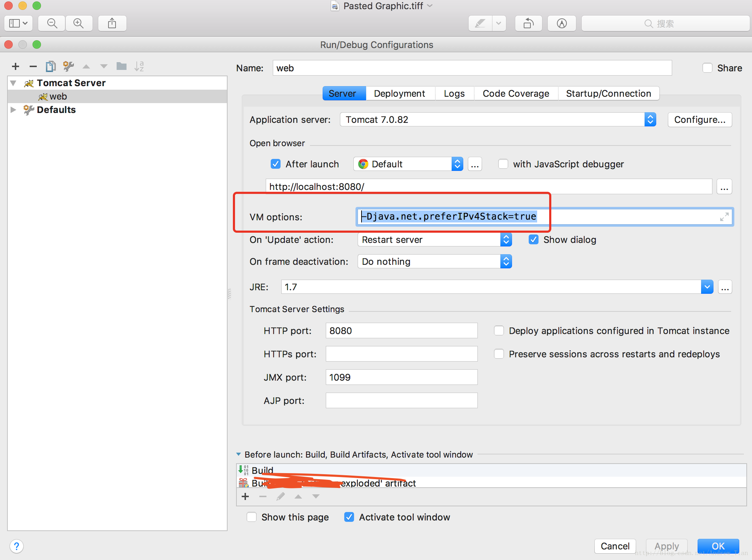This screenshot has width=752, height=560.
Task: Click Configure... button
Action: pos(700,120)
